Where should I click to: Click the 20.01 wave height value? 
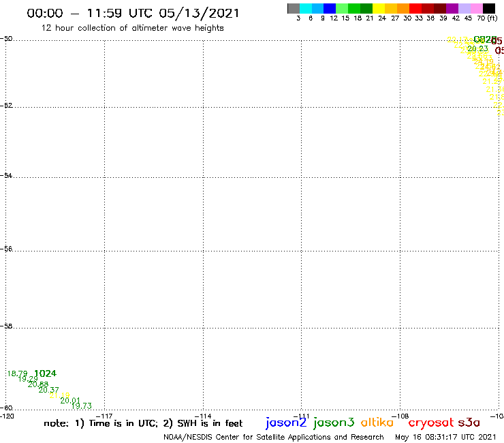pyautogui.click(x=70, y=401)
